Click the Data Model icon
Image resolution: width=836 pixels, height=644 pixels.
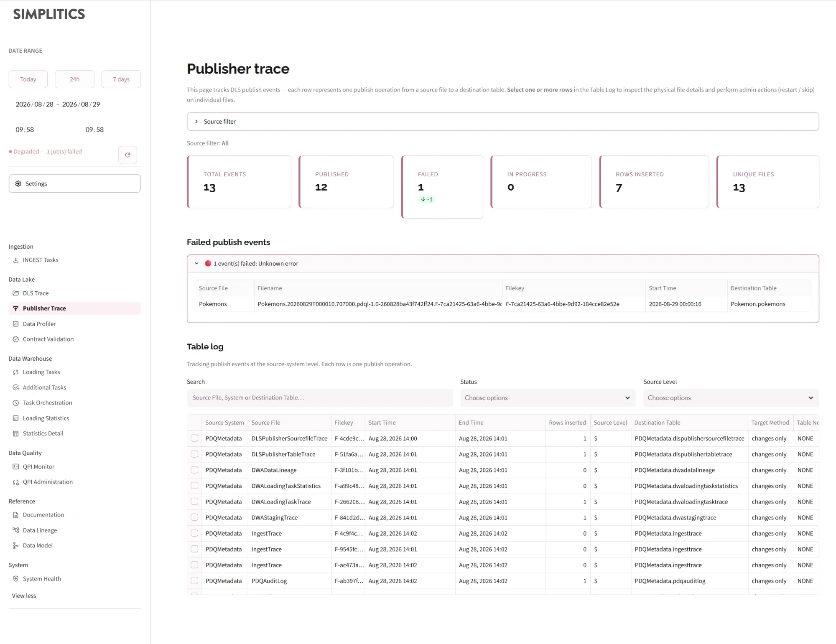tap(15, 545)
